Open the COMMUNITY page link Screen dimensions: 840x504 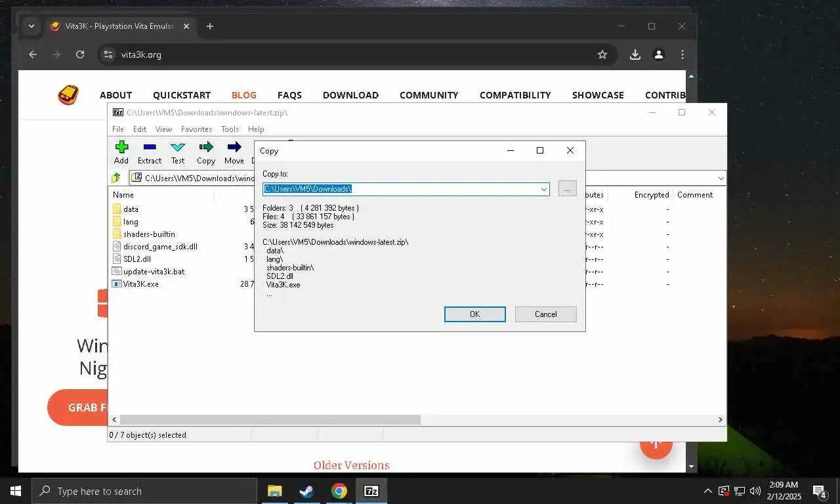[429, 95]
